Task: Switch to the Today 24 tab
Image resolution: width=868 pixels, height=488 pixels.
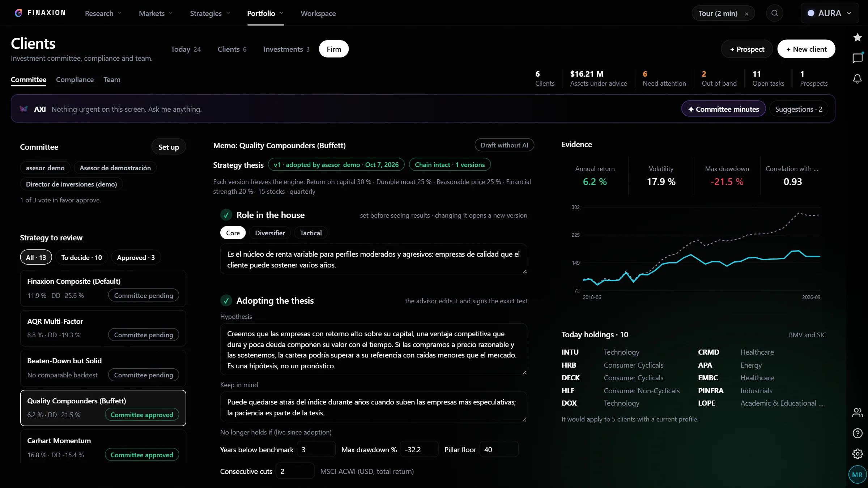Action: coord(186,49)
